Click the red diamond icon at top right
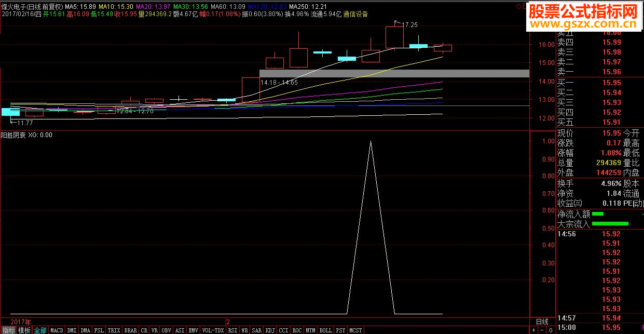 point(518,6)
